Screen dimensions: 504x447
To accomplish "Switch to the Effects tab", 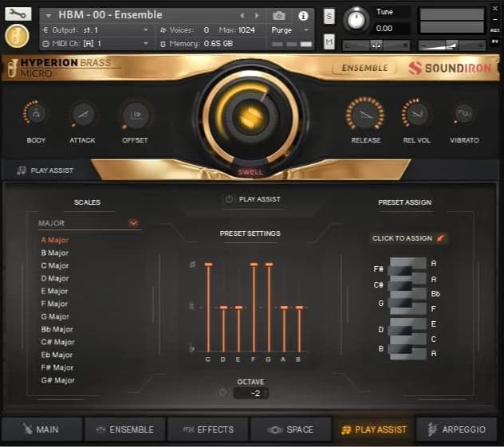I will 207,429.
